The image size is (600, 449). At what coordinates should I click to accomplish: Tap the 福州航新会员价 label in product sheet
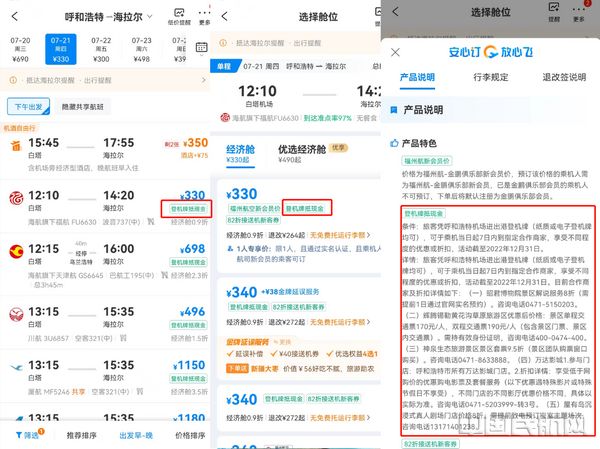click(427, 161)
